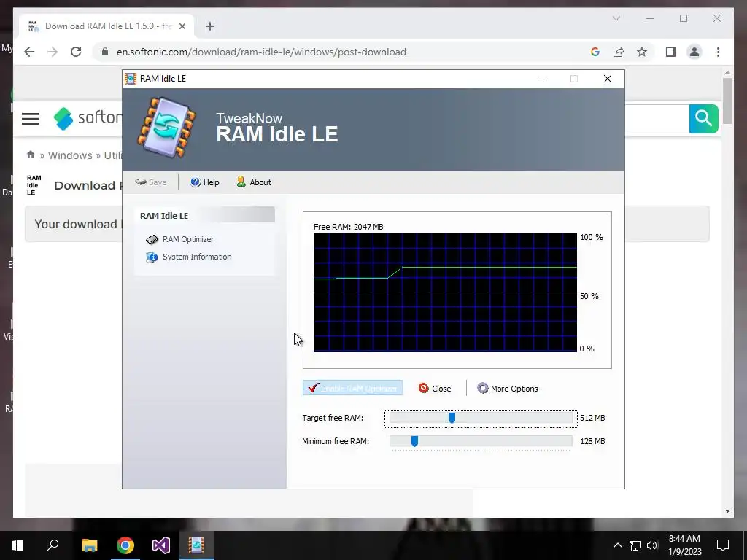Click the RAM Idle LE chip logo

click(x=167, y=127)
